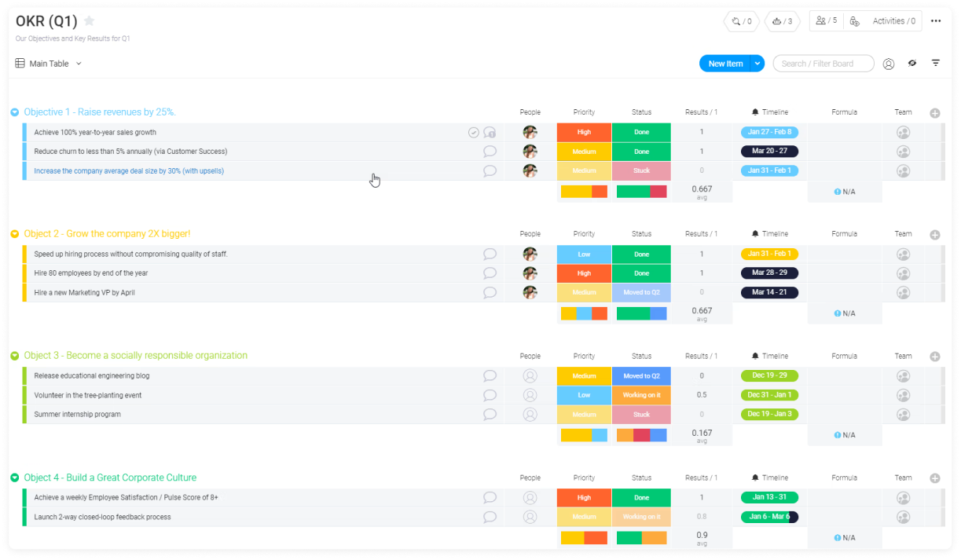Assign a team to Hire 80 employees row
Screen dimensions: 961x560
click(x=903, y=273)
